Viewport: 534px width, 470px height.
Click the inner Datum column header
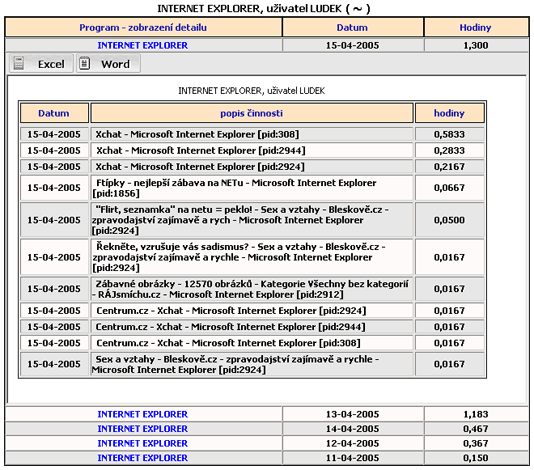click(54, 113)
